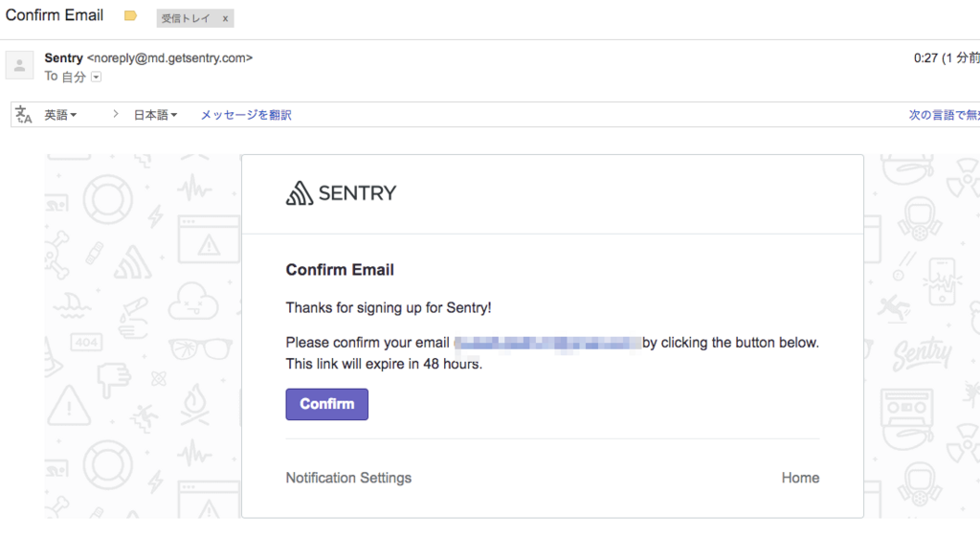
Task: Open the 日本語 target language dropdown
Action: 155,115
